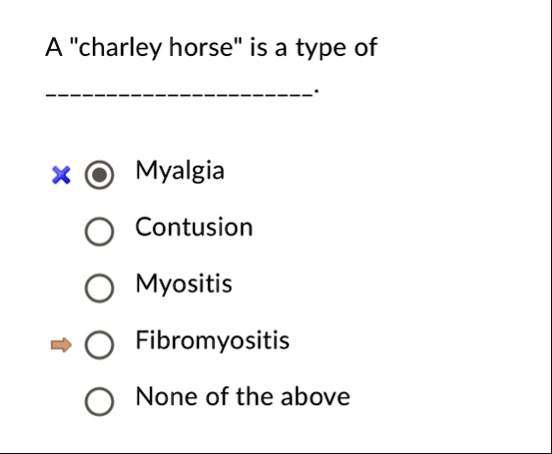
Task: Select the Myalgia radio button
Action: pyautogui.click(x=99, y=175)
